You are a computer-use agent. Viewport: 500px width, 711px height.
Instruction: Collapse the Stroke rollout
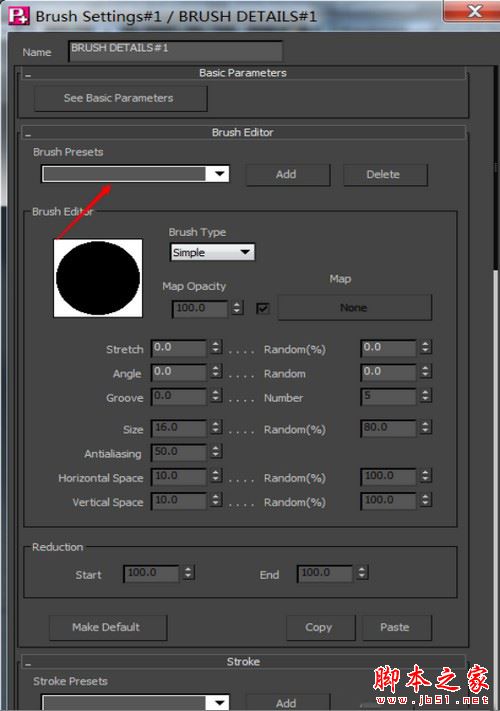click(28, 664)
